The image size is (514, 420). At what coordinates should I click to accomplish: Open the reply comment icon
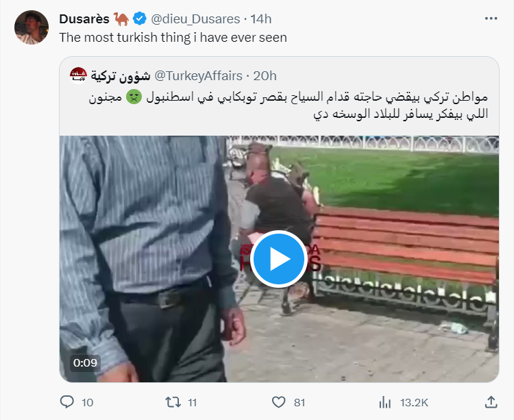pos(67,402)
